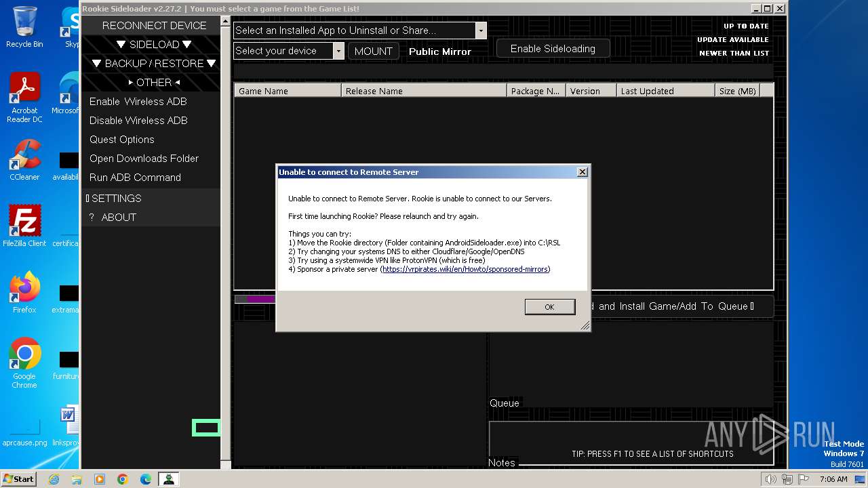The height and width of the screenshot is (488, 868).
Task: Click the Action Center flag tray icon
Action: pyautogui.click(x=802, y=479)
